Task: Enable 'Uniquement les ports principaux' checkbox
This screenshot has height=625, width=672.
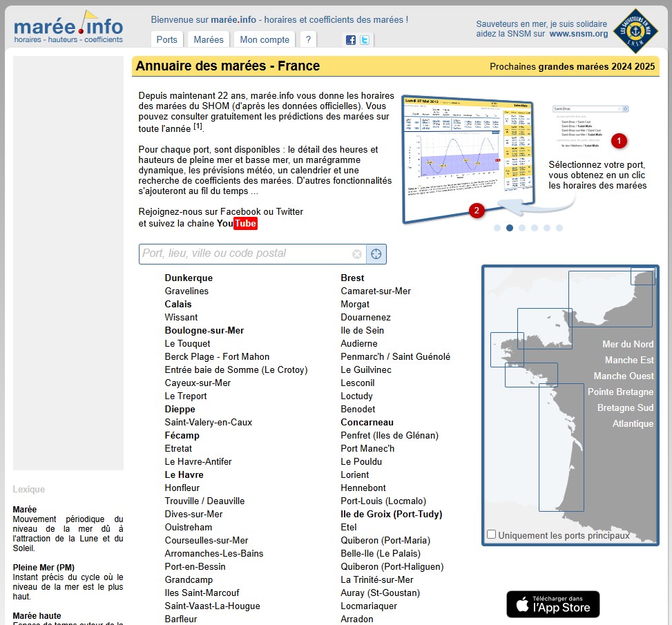Action: pyautogui.click(x=491, y=535)
